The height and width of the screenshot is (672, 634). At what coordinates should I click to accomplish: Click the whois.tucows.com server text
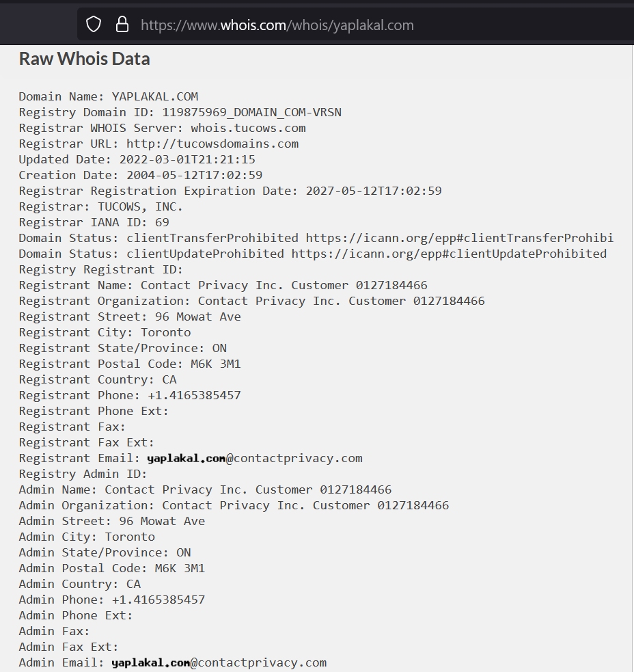[248, 128]
